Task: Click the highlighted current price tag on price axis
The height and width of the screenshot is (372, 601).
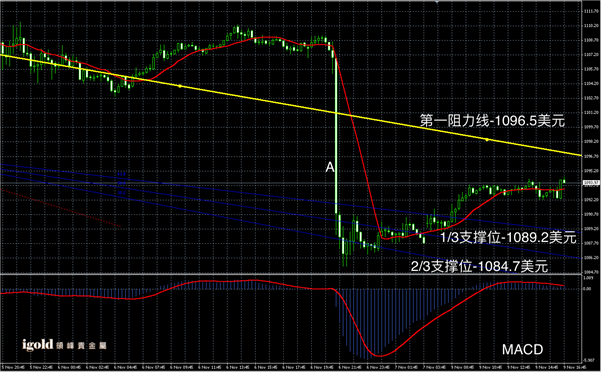Action: coord(591,183)
